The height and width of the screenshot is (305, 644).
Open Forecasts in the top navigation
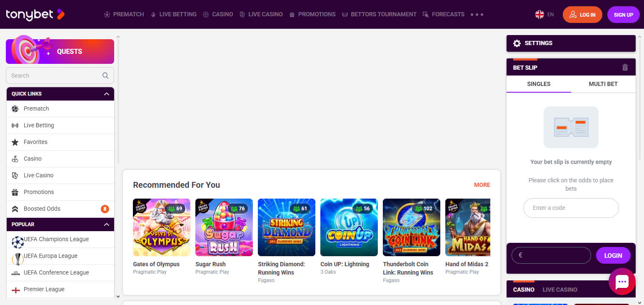(x=443, y=14)
